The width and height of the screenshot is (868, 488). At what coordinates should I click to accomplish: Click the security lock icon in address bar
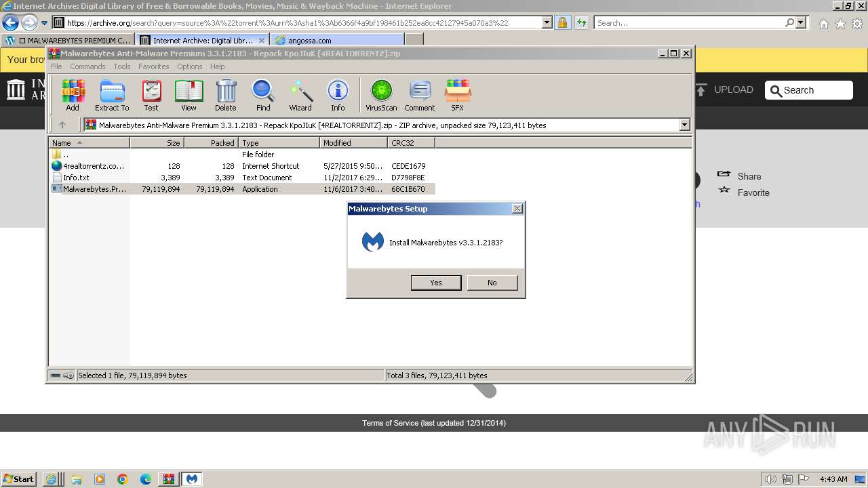click(562, 22)
